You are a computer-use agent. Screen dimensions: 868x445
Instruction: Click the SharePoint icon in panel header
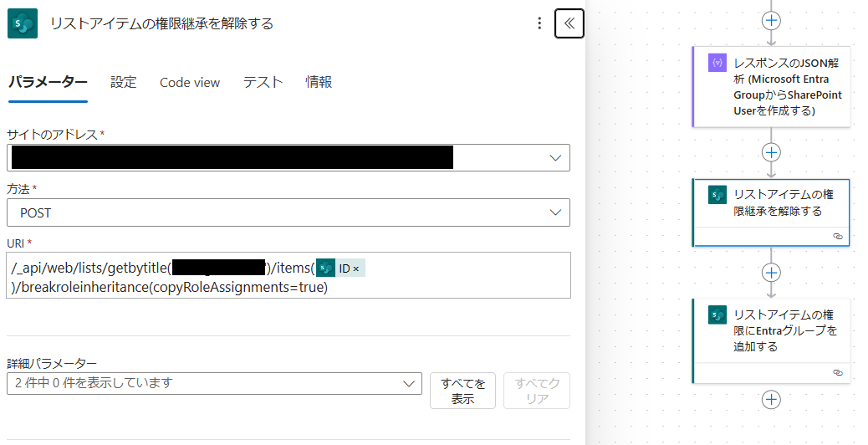point(23,23)
